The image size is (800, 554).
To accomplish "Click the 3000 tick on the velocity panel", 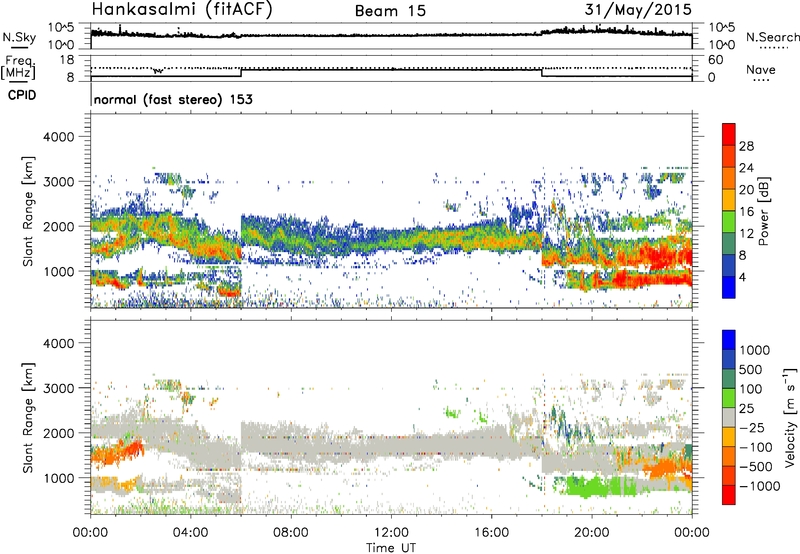I will 58,388.
